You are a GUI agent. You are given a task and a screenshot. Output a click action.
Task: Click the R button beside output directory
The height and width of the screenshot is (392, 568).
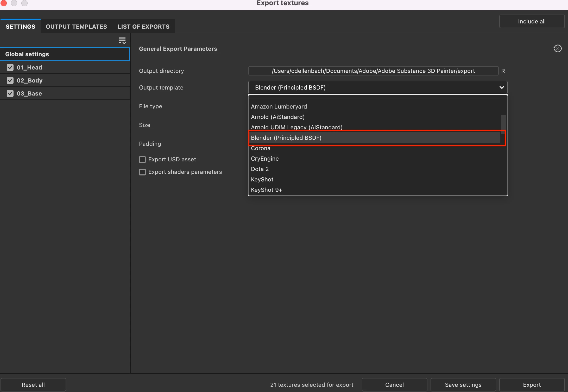pyautogui.click(x=503, y=71)
